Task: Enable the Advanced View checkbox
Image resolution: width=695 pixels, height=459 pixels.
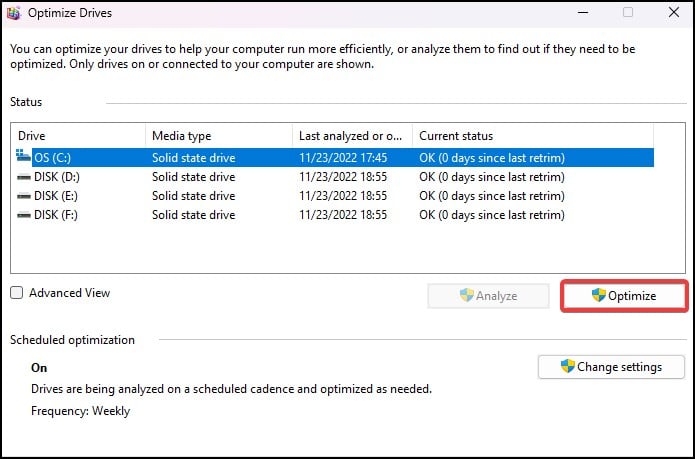Action: [17, 293]
